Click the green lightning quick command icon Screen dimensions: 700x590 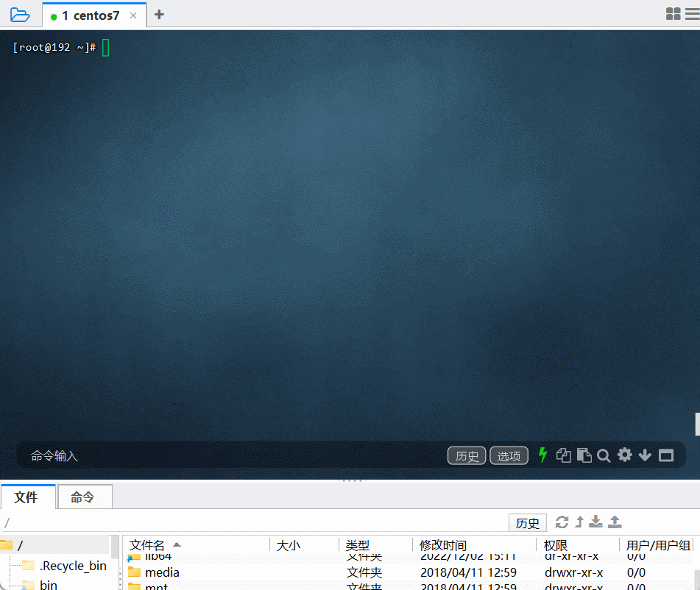coord(543,455)
